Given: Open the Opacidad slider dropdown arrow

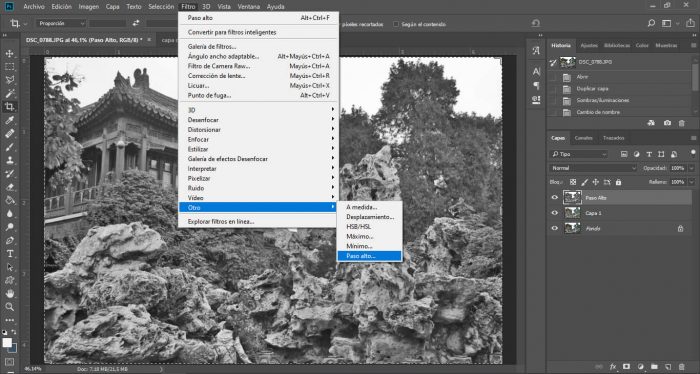Looking at the screenshot, I should [692, 168].
